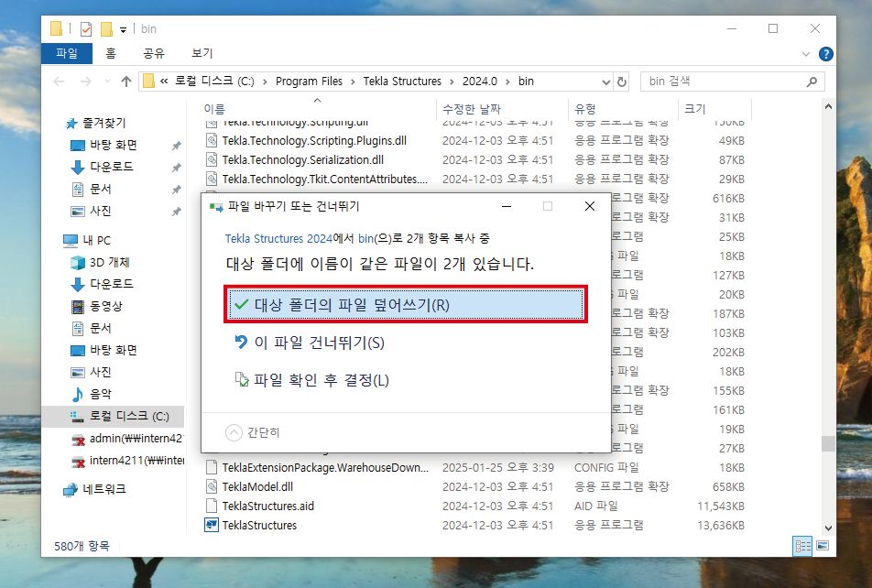Collapse dialog details with 간단히 button
The width and height of the screenshot is (872, 588).
253,432
